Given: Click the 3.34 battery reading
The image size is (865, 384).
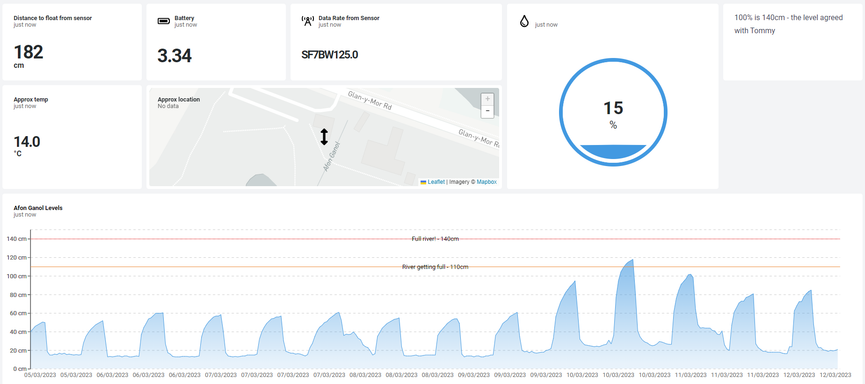Looking at the screenshot, I should pyautogui.click(x=174, y=56).
